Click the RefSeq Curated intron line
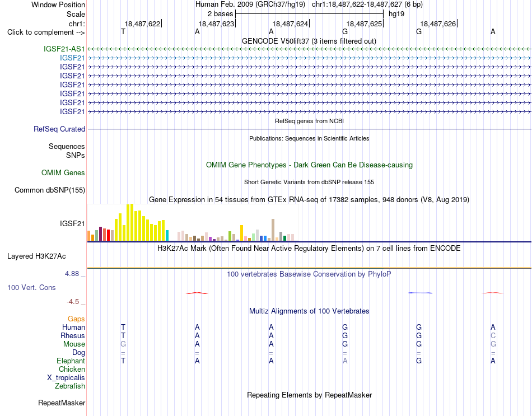 tap(309, 129)
